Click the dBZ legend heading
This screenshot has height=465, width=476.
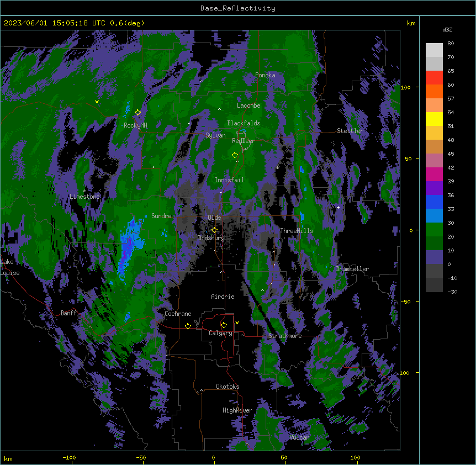(447, 29)
